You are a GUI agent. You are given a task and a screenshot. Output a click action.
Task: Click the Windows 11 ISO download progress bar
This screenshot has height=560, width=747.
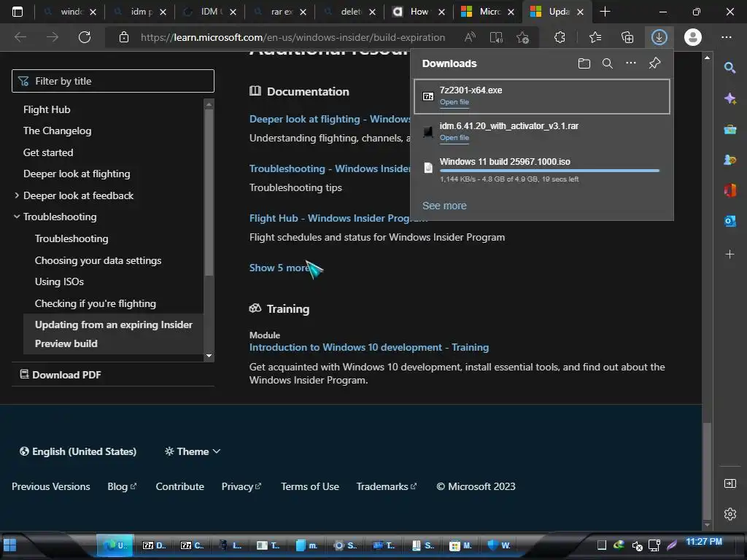tap(549, 171)
